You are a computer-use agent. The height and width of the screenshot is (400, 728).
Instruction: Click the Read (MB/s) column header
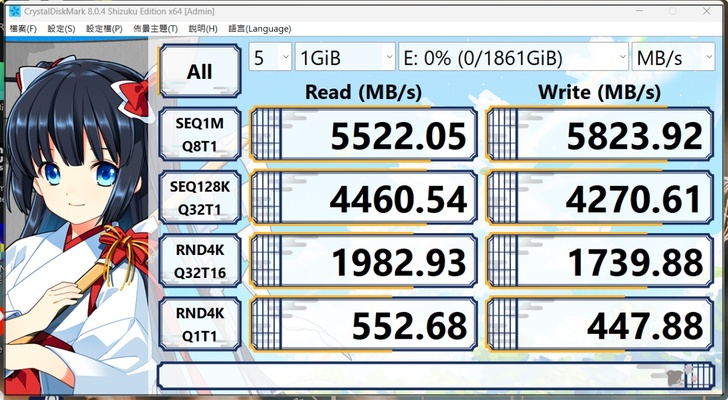click(363, 92)
